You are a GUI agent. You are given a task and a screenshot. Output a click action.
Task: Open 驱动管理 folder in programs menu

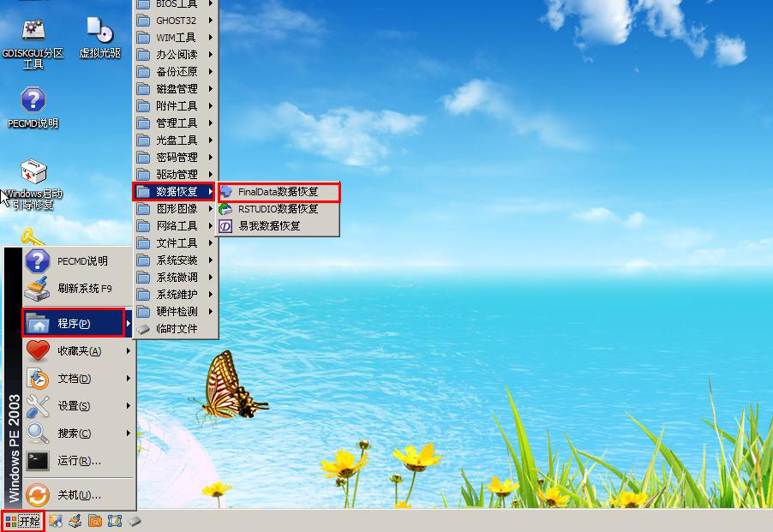(176, 175)
